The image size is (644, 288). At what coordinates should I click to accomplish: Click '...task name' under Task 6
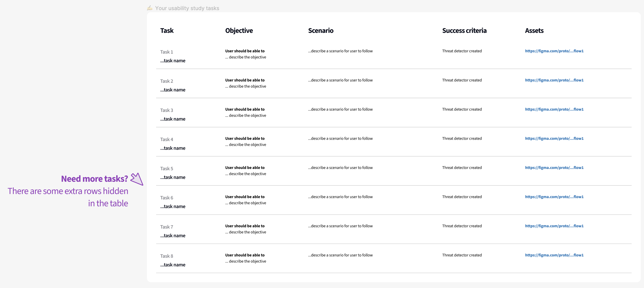pyautogui.click(x=173, y=207)
